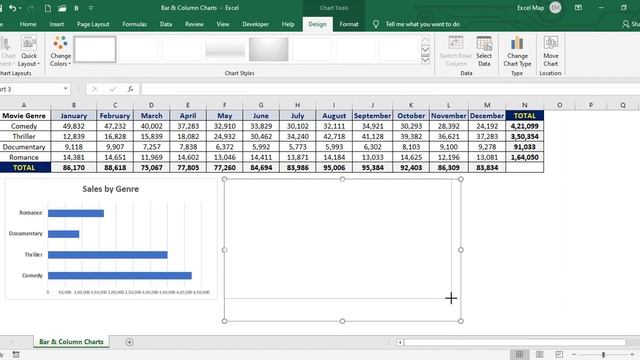Click the bottom-right resize handle of the empty chart

[461, 321]
